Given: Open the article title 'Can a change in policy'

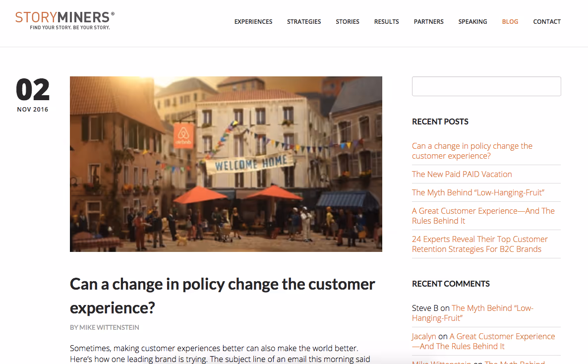Looking at the screenshot, I should pos(223,296).
